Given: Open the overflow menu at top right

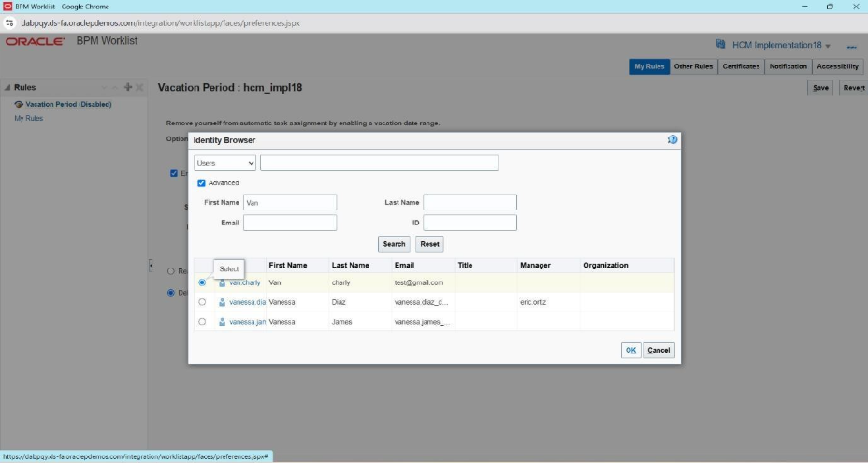Looking at the screenshot, I should click(852, 46).
